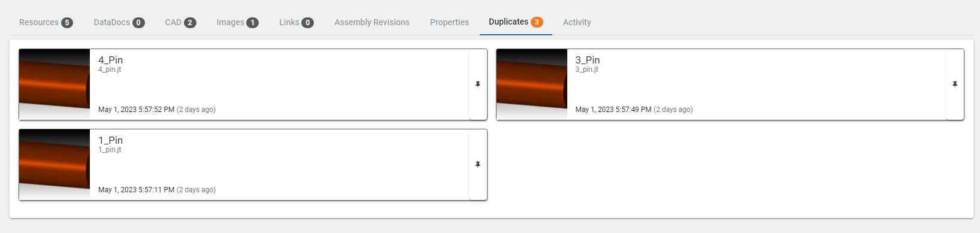Open the Assembly Revisions tab
The width and height of the screenshot is (980, 233).
372,22
